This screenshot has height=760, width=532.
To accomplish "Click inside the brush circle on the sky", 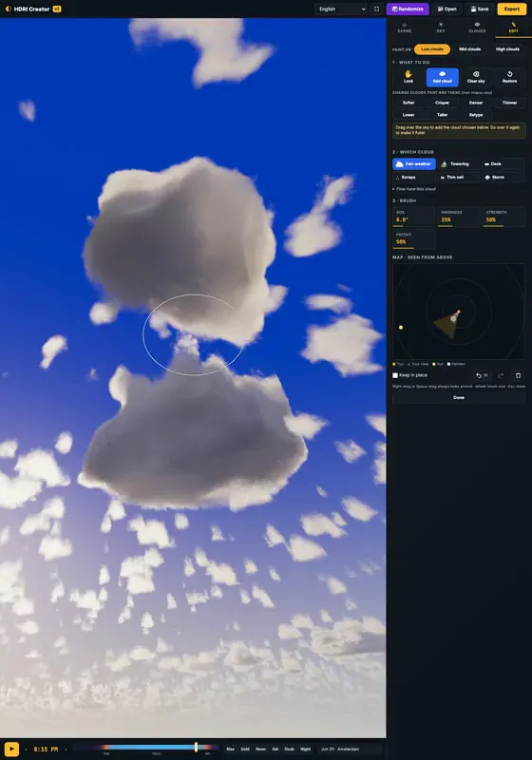I will (193, 334).
